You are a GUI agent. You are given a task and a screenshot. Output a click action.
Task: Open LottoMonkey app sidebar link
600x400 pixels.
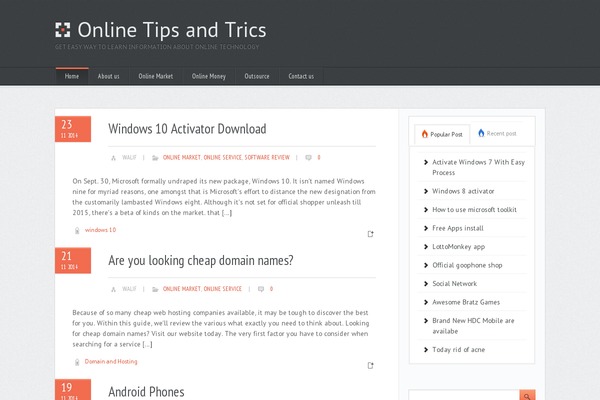[x=458, y=247]
